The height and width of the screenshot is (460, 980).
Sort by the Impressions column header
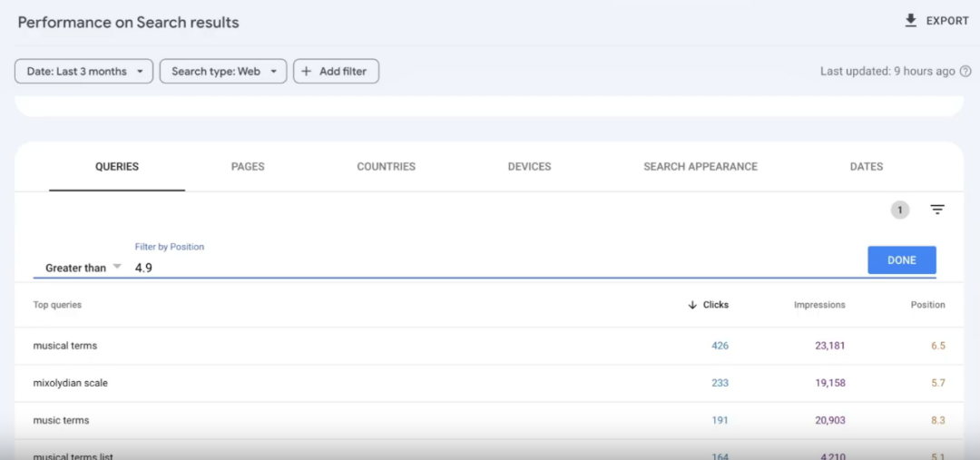819,306
